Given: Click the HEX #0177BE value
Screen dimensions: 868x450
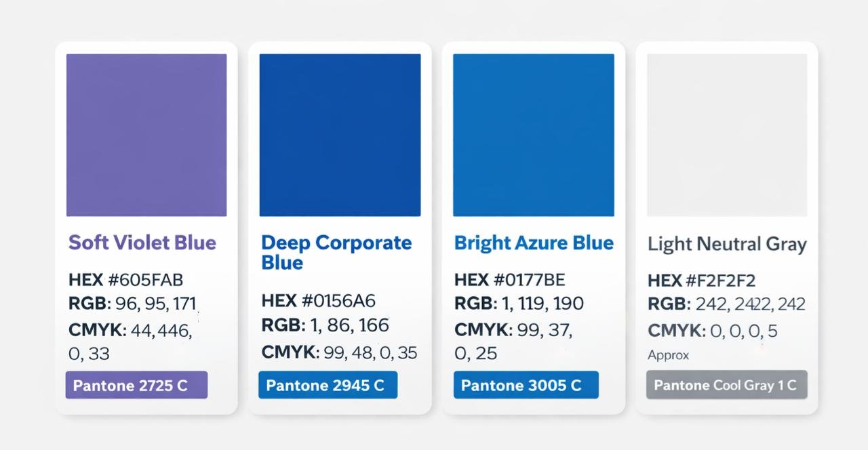Looking at the screenshot, I should point(509,279).
